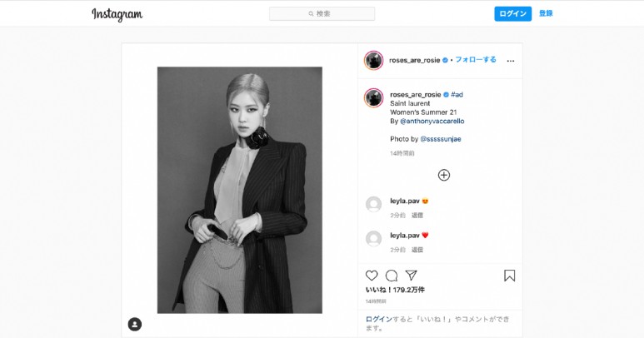644x338 pixels.
Task: Show tagged people icon on photo
Action: (x=135, y=324)
